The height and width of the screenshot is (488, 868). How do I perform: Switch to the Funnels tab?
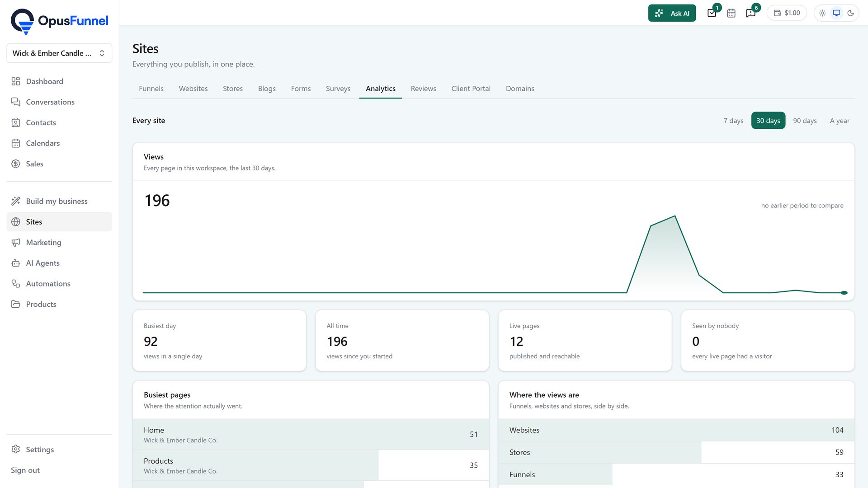click(151, 89)
